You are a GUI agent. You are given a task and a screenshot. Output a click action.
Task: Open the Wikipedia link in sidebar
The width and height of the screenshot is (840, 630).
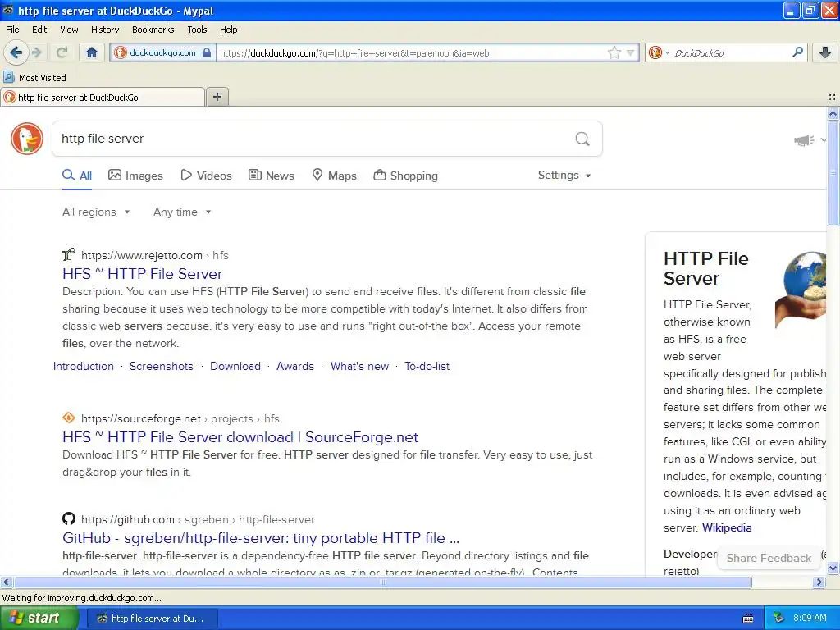[727, 527]
